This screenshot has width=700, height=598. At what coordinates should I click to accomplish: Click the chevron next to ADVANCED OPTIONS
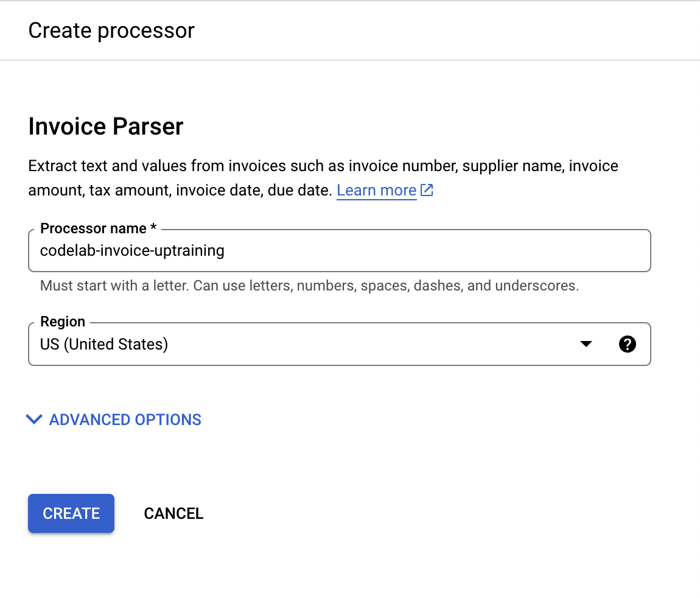coord(34,419)
